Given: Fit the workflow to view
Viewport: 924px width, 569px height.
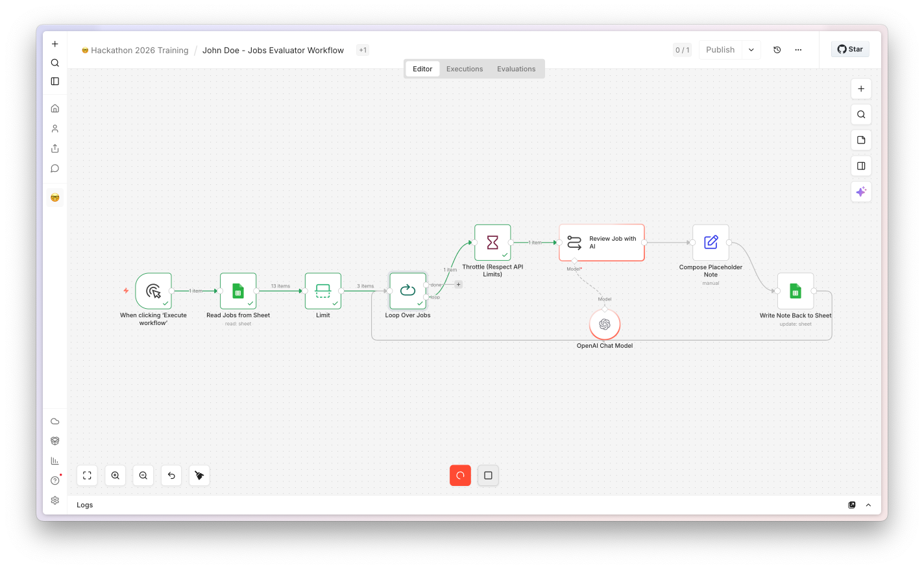Looking at the screenshot, I should pos(87,476).
